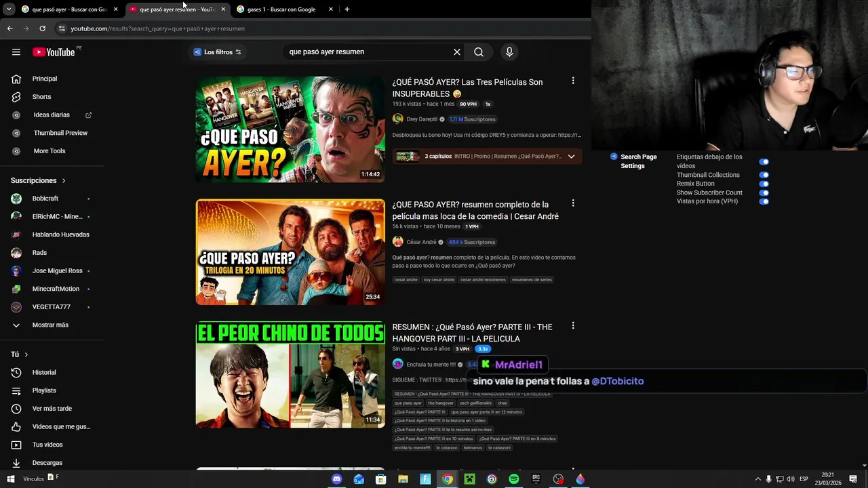Open the Los filtros filter menu
868x488 pixels.
pos(217,52)
